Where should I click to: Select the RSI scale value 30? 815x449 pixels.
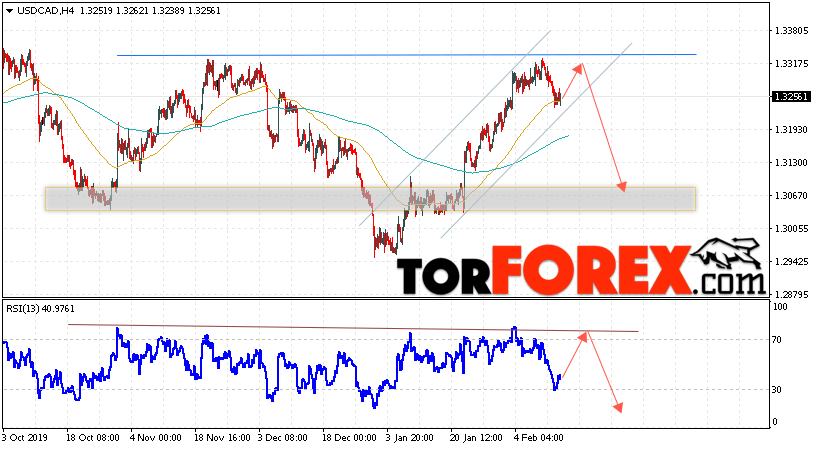pyautogui.click(x=777, y=390)
